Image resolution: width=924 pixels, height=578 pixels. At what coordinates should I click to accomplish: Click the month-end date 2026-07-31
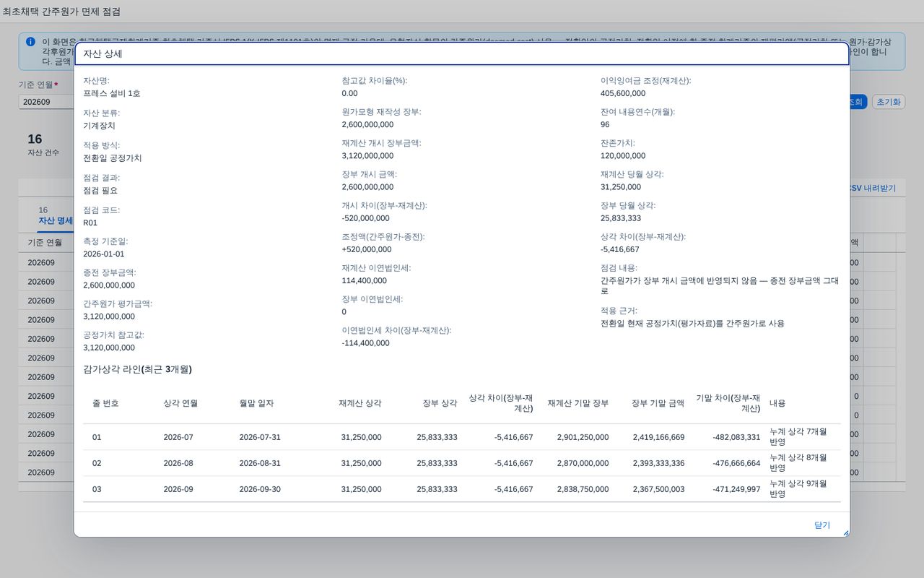tap(260, 437)
